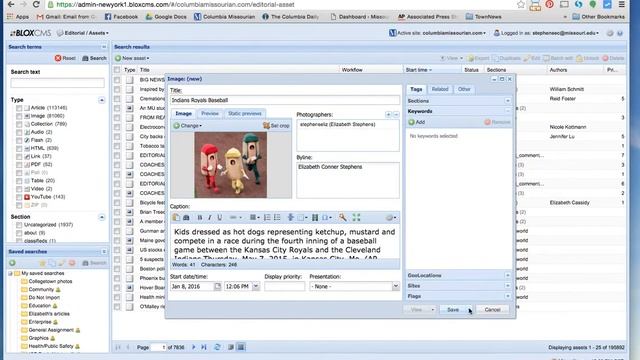This screenshot has height=360, width=640.
Task: Open the Change image dropdown
Action: [x=188, y=126]
